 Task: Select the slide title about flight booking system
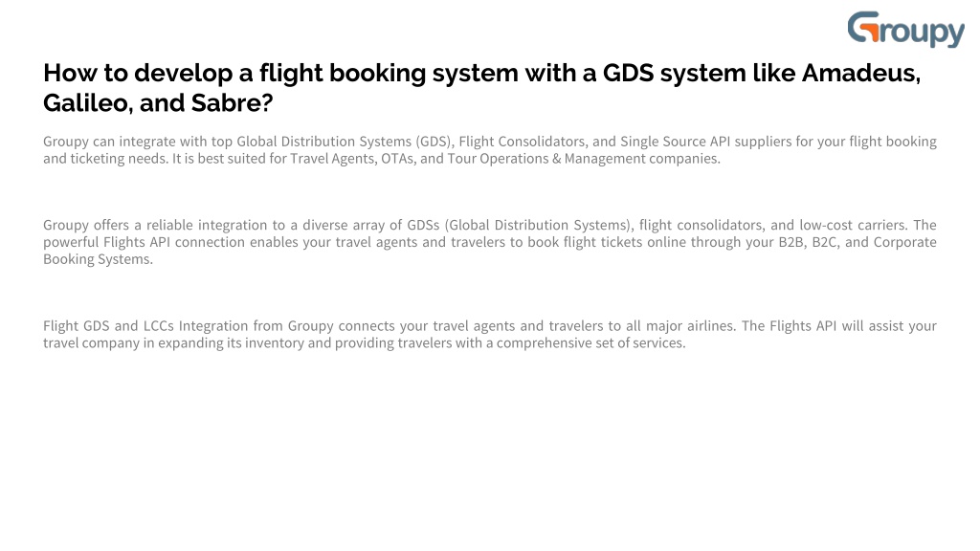482,87
